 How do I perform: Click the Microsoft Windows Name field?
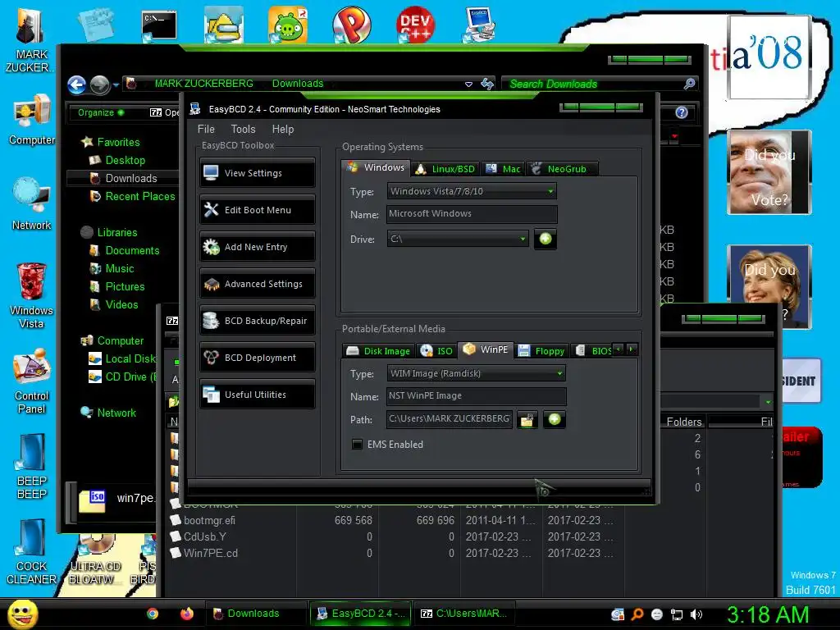pyautogui.click(x=472, y=214)
